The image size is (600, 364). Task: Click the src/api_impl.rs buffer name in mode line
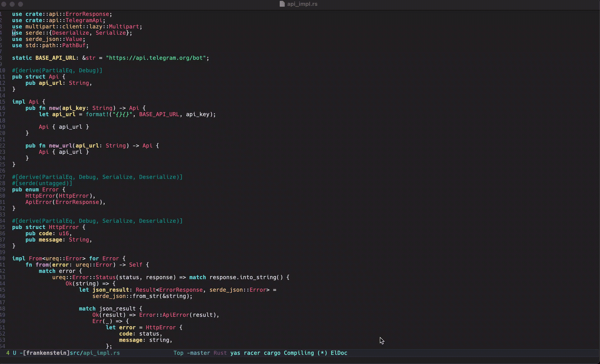coord(95,353)
